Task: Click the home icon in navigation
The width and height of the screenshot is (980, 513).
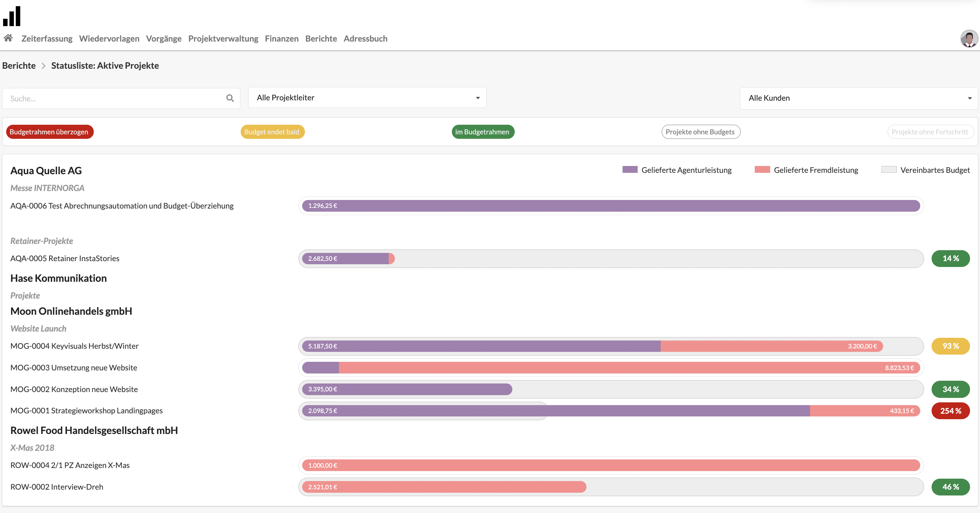Action: [8, 38]
